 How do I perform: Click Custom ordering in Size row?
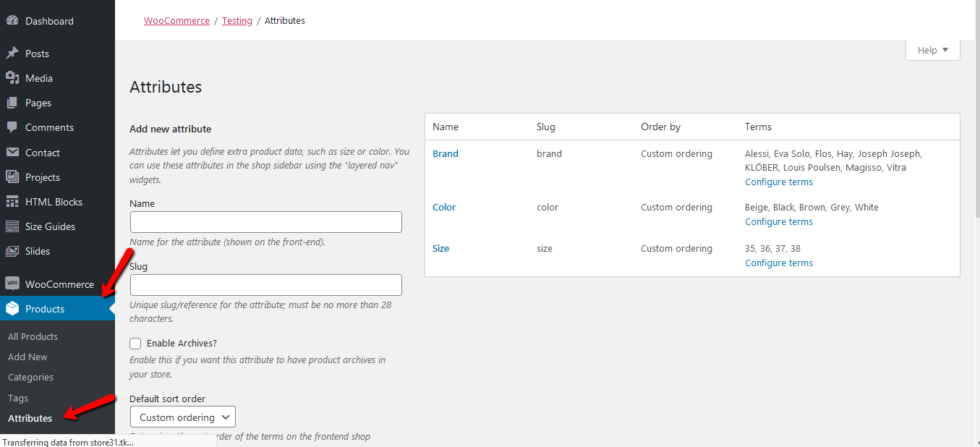click(x=676, y=248)
